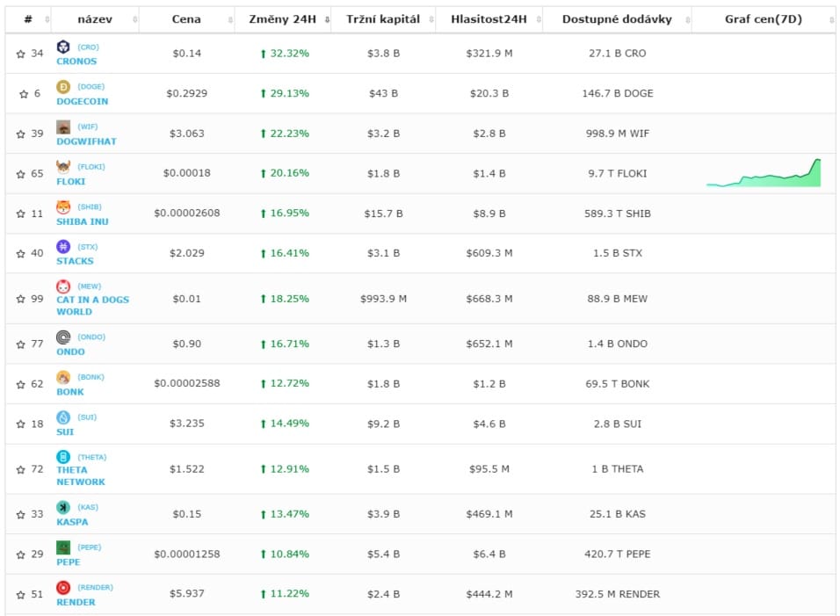Click the Stacks coin logo icon
This screenshot has width=840, height=616.
(x=63, y=246)
